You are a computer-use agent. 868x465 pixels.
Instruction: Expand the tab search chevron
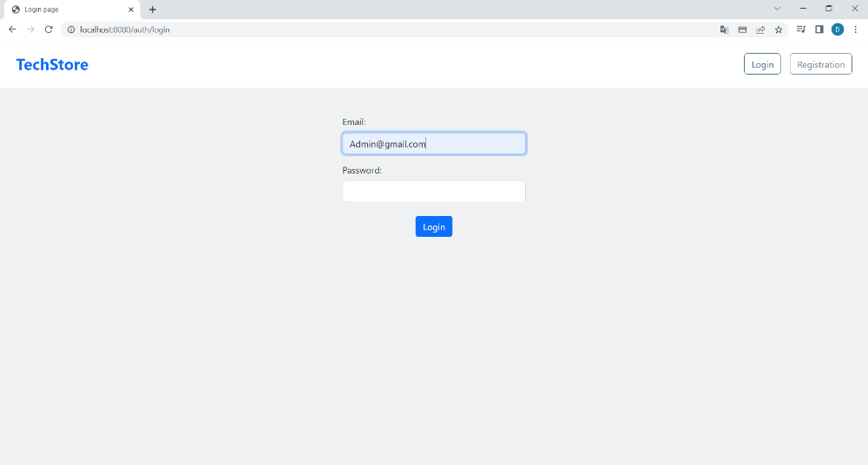777,9
